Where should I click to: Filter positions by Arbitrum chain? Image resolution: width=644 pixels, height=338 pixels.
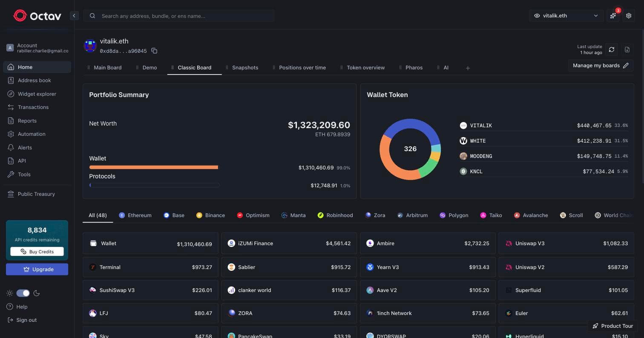[x=412, y=215]
